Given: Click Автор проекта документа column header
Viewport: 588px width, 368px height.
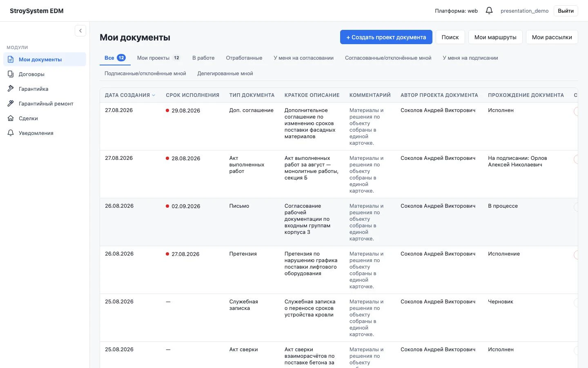Looking at the screenshot, I should pos(439,95).
